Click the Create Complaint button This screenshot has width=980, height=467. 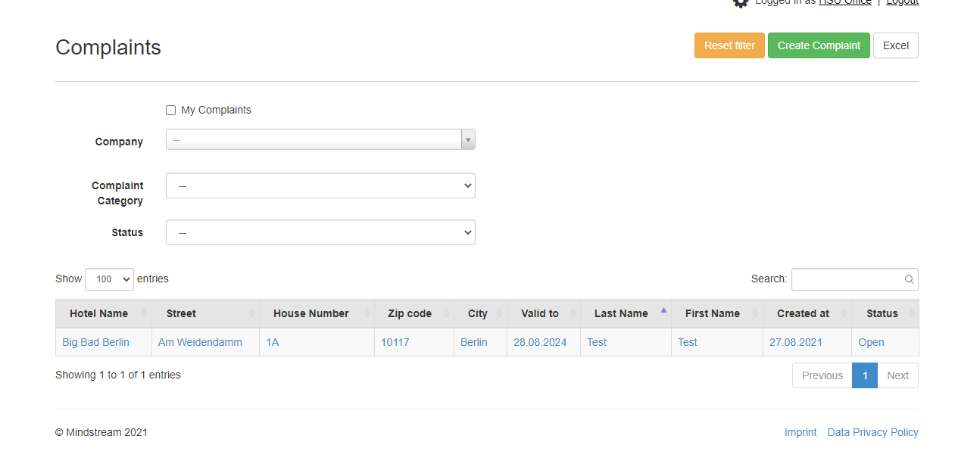click(818, 45)
